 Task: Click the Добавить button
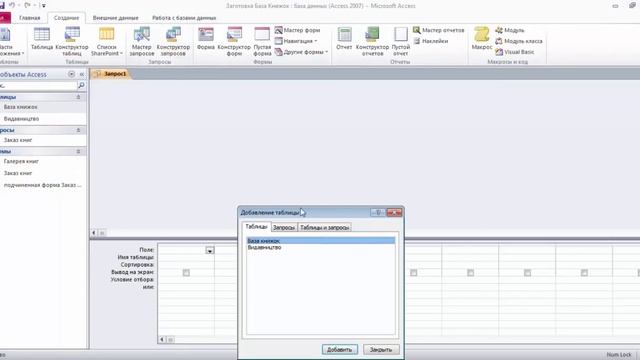coord(340,349)
